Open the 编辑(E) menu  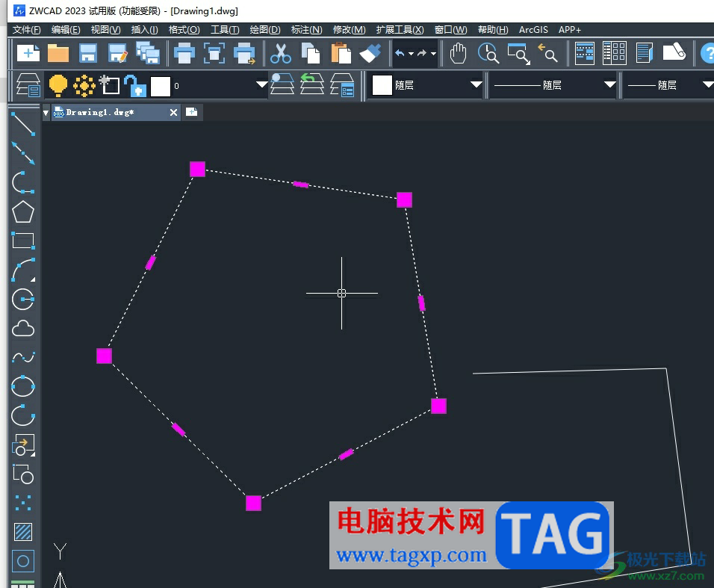66,30
